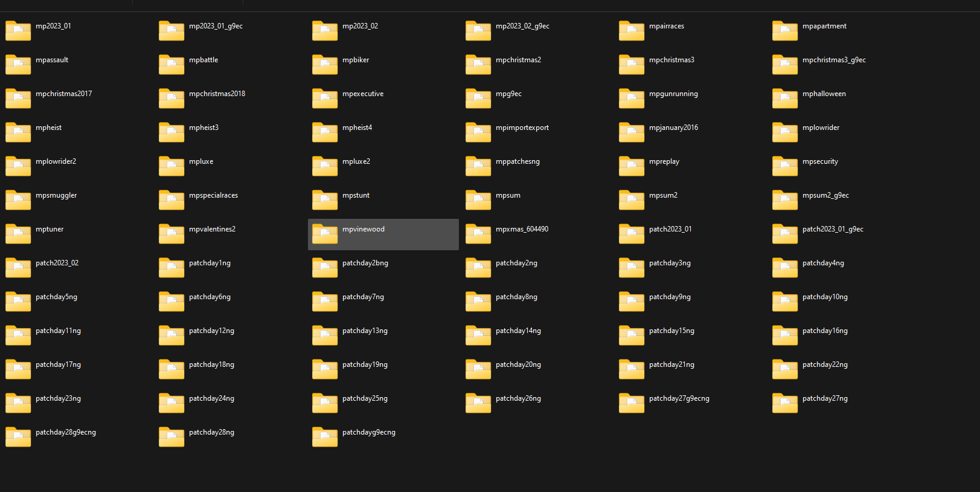Click the mpchristmas2017 folder icon

(18, 99)
